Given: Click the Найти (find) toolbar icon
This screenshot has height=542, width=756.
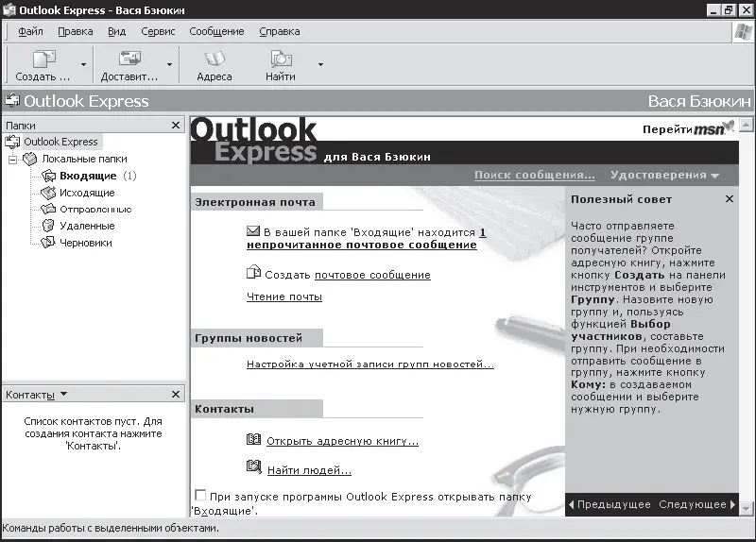Looking at the screenshot, I should pos(280,59).
